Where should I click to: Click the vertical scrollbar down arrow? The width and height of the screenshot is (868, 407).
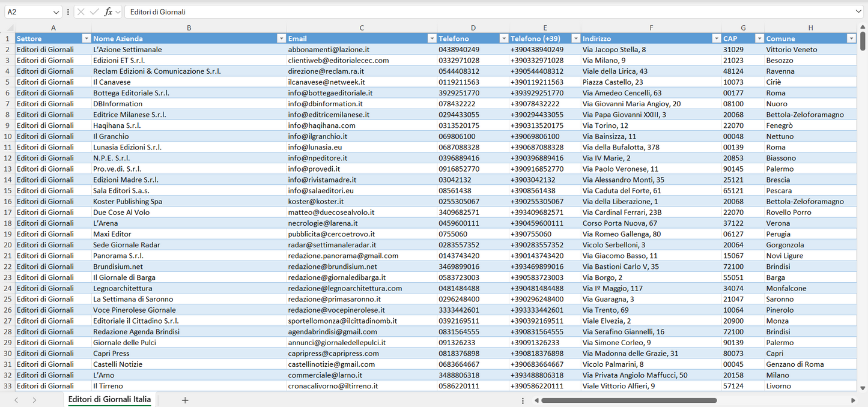click(x=863, y=388)
